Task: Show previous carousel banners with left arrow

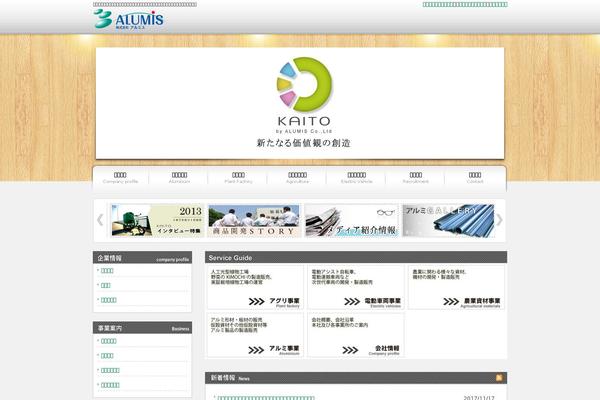Action: tap(100, 220)
